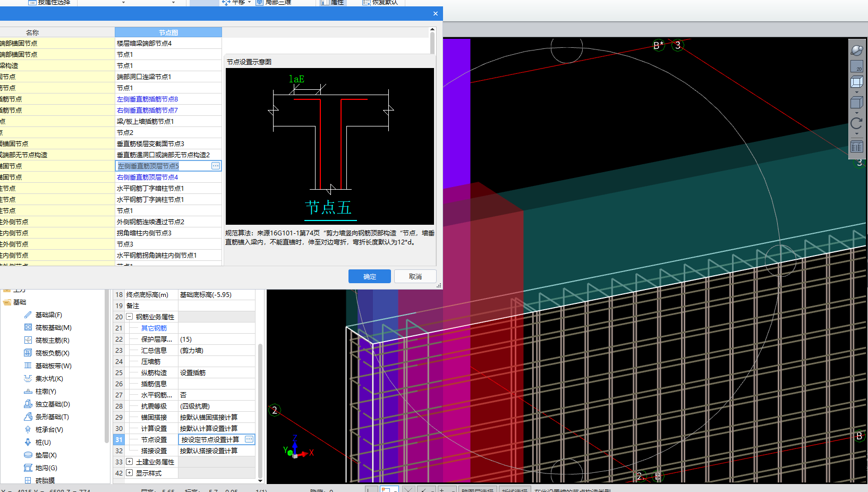Open dropdown arrow below rotate icon
The height and width of the screenshot is (492, 868).
(856, 134)
